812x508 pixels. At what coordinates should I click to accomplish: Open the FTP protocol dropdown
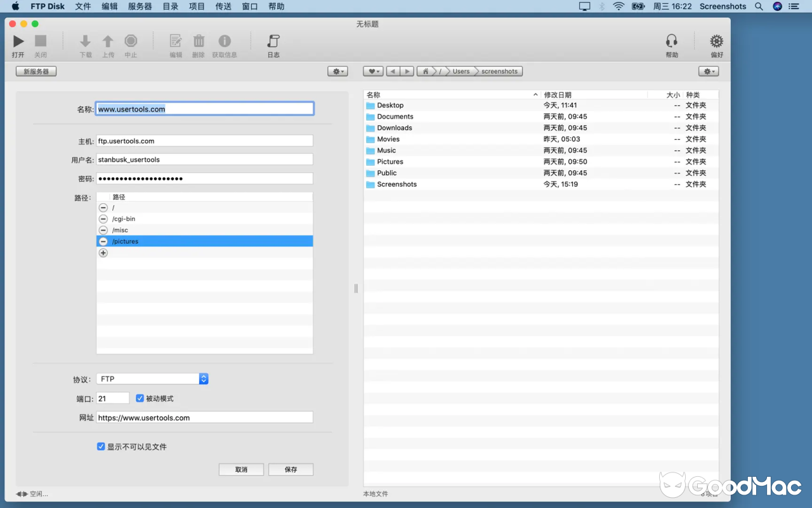click(203, 378)
